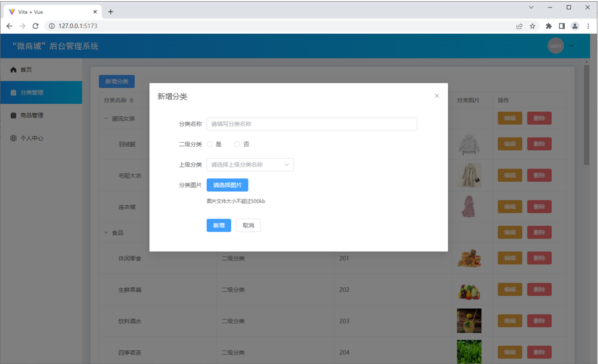Image resolution: width=598 pixels, height=364 pixels.
Task: Click the 取消 button
Action: [248, 225]
